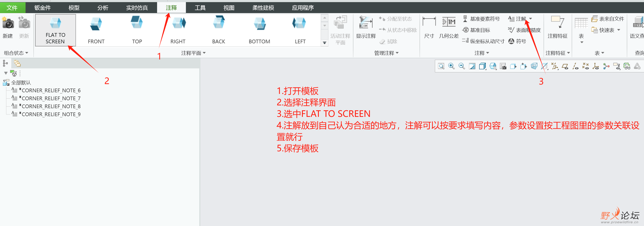This screenshot has width=644, height=226.
Task: Toggle datum plane display visibility
Action: tap(565, 66)
